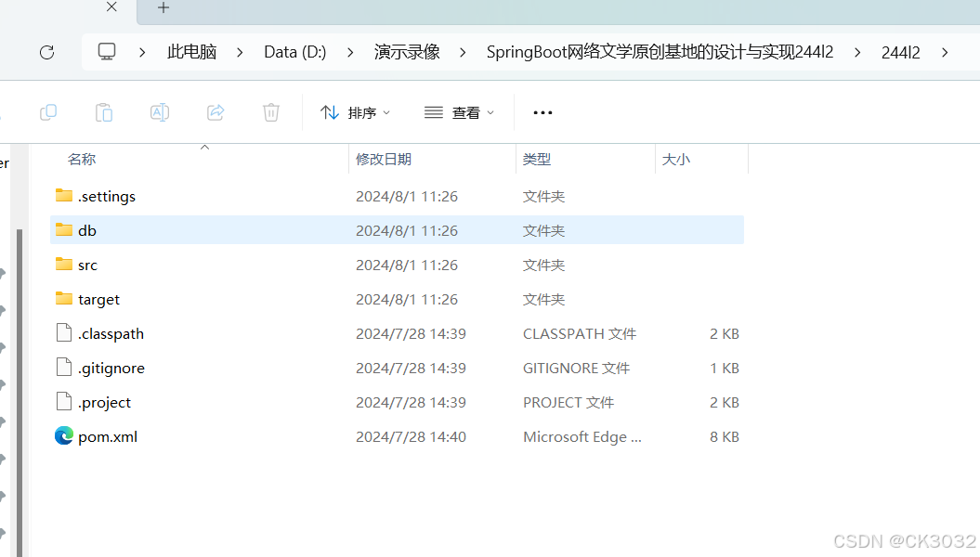Viewport: 980px width, 557px height.
Task: Expand the chevron after the SpringBoot folder name
Action: click(x=857, y=53)
